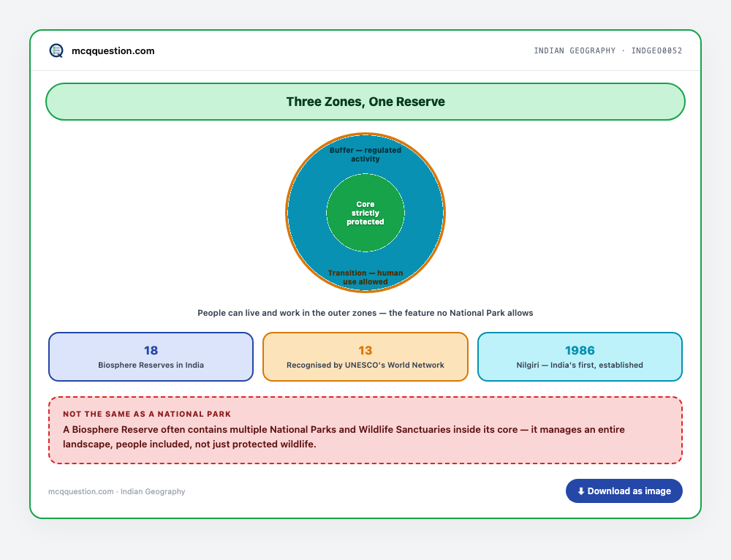Click the Transition human use allowed label
This screenshot has width=731, height=560.
click(x=365, y=277)
